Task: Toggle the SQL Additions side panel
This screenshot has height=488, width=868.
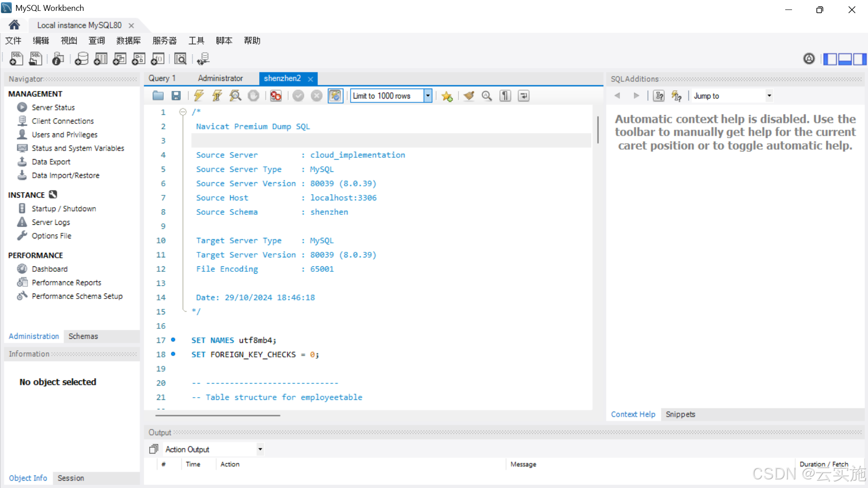Action: pos(860,59)
